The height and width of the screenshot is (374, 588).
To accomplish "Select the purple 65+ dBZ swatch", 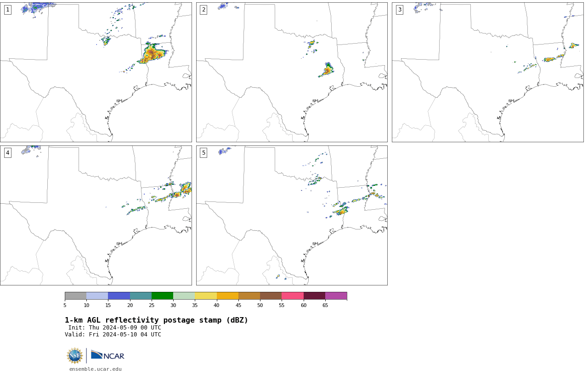I will [336, 296].
